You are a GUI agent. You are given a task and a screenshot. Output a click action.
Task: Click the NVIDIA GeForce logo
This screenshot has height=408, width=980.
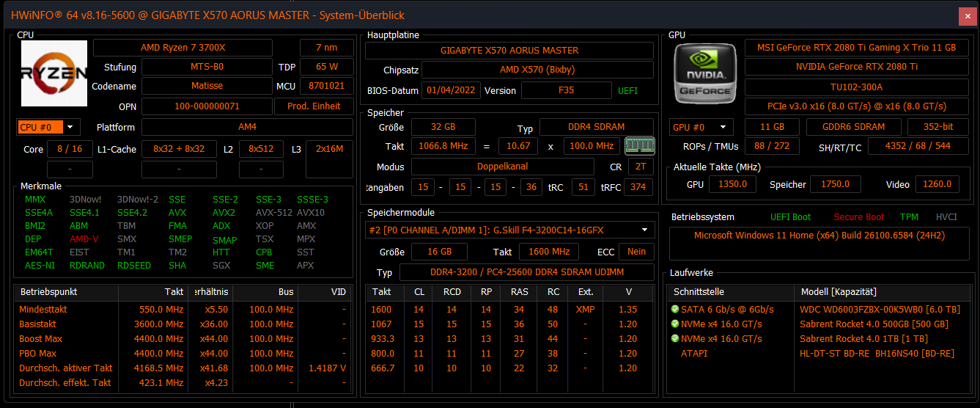[x=704, y=73]
